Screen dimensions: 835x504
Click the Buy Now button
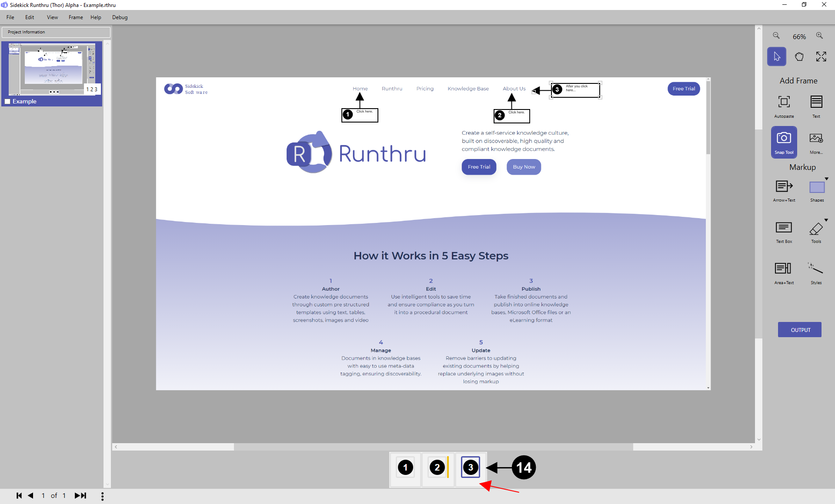pos(524,167)
